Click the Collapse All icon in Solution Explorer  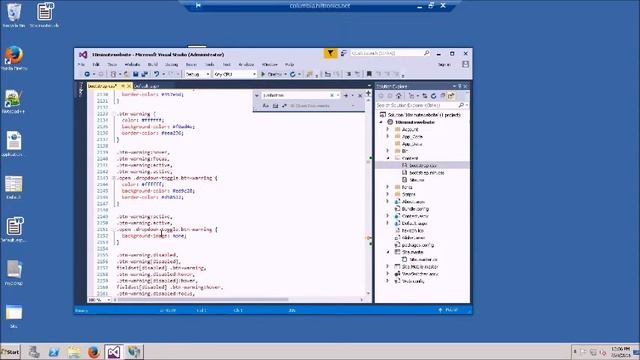coord(442,96)
